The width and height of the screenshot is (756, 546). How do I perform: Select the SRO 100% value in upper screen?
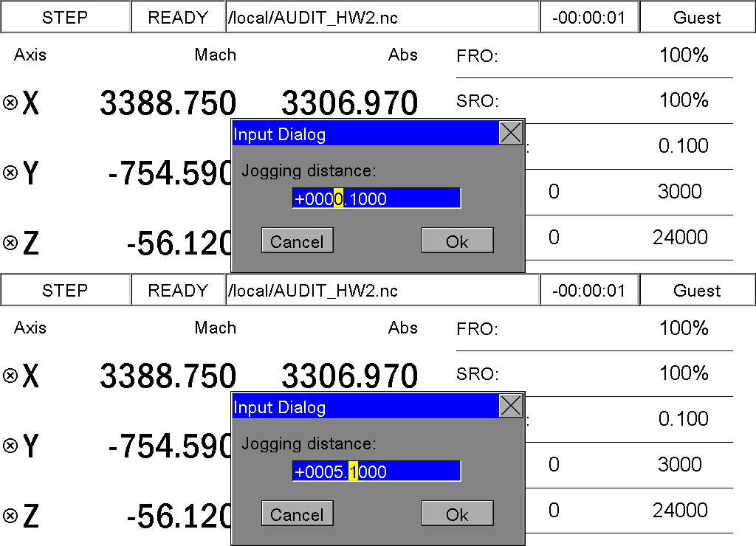pos(684,100)
